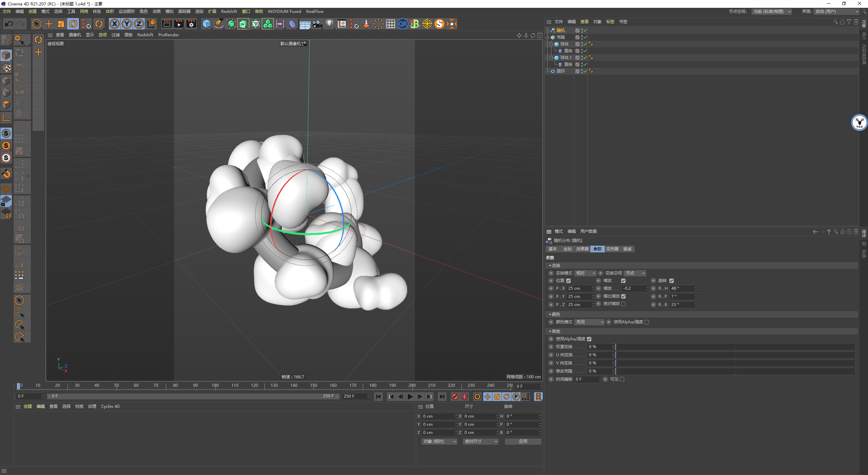The height and width of the screenshot is (475, 868).
Task: Open Edit Render Settings icon
Action: (191, 24)
